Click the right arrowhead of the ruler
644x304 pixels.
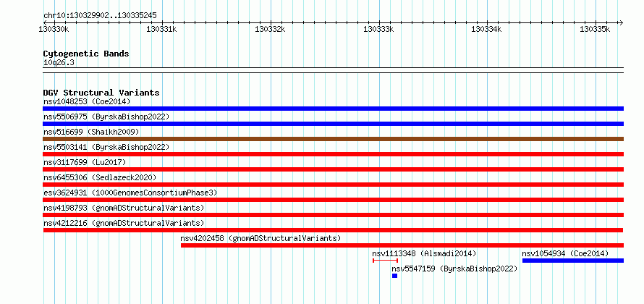(x=621, y=22)
